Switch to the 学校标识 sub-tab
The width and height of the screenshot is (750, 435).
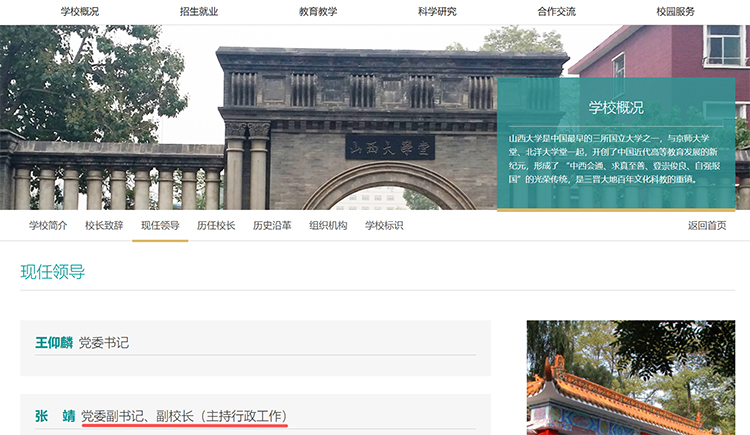(x=384, y=225)
